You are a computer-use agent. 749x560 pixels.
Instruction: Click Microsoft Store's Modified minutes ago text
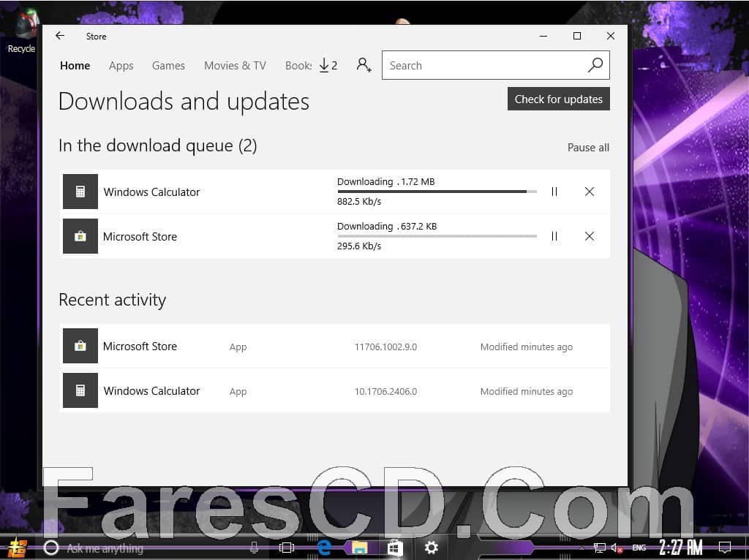click(527, 347)
